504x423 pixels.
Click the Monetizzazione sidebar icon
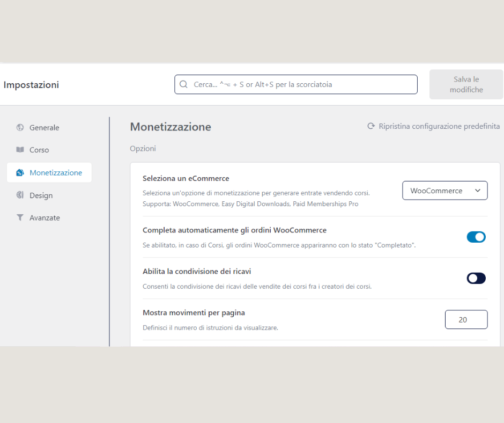tap(20, 173)
